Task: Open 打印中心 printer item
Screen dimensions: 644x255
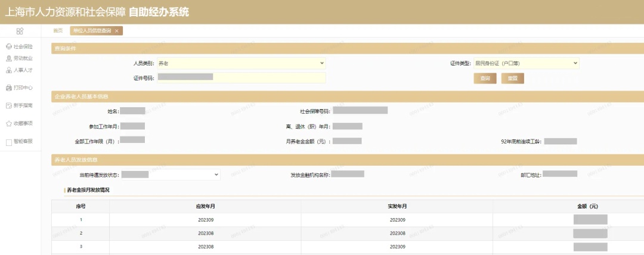Action: pyautogui.click(x=19, y=88)
